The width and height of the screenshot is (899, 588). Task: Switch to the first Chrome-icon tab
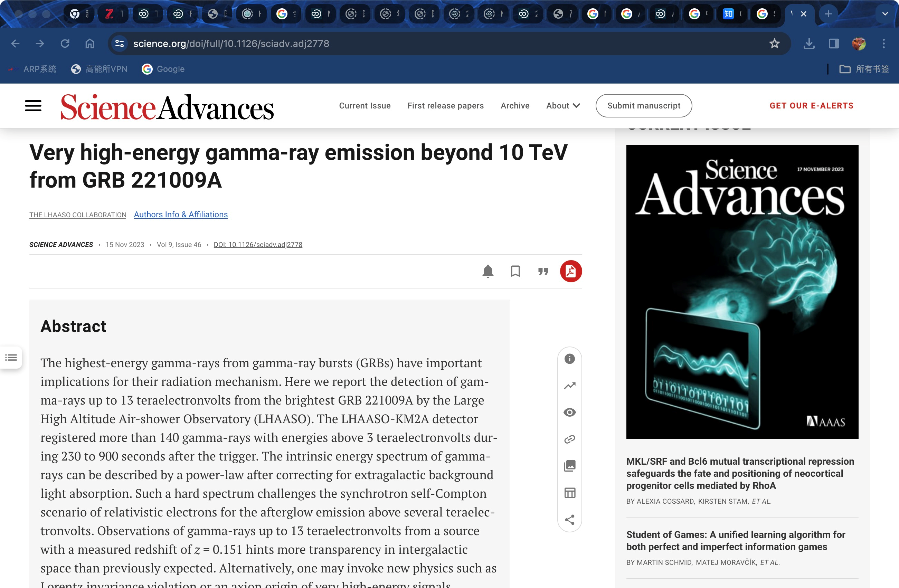point(78,14)
